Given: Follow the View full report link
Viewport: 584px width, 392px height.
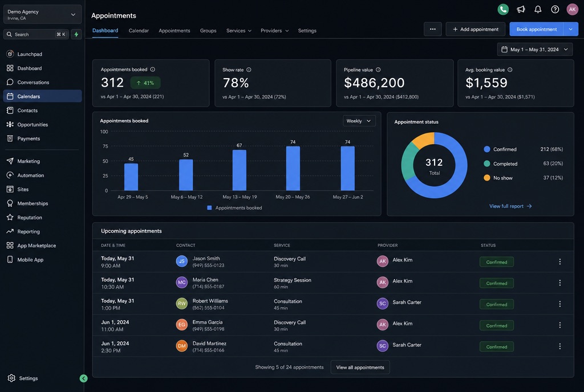Looking at the screenshot, I should (x=510, y=206).
